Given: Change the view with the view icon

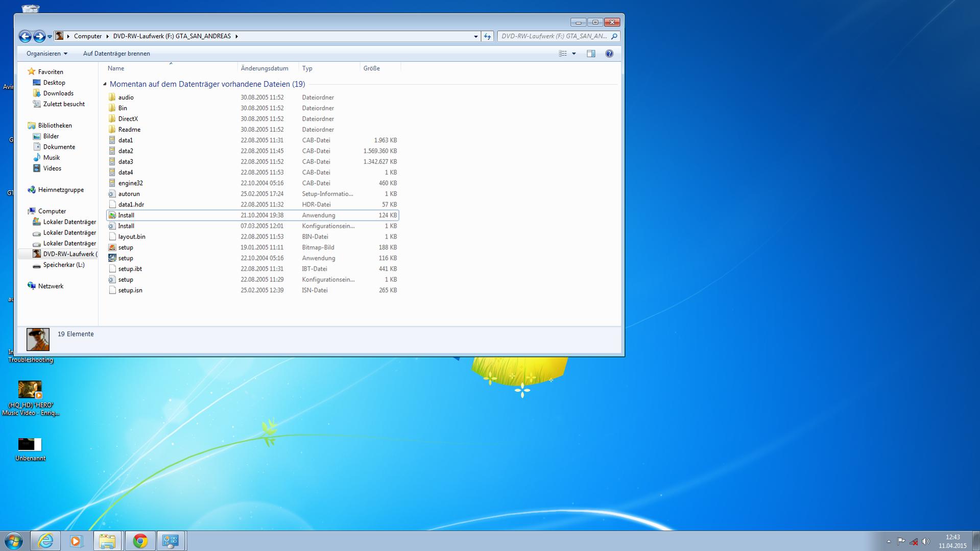Looking at the screenshot, I should click(x=563, y=54).
